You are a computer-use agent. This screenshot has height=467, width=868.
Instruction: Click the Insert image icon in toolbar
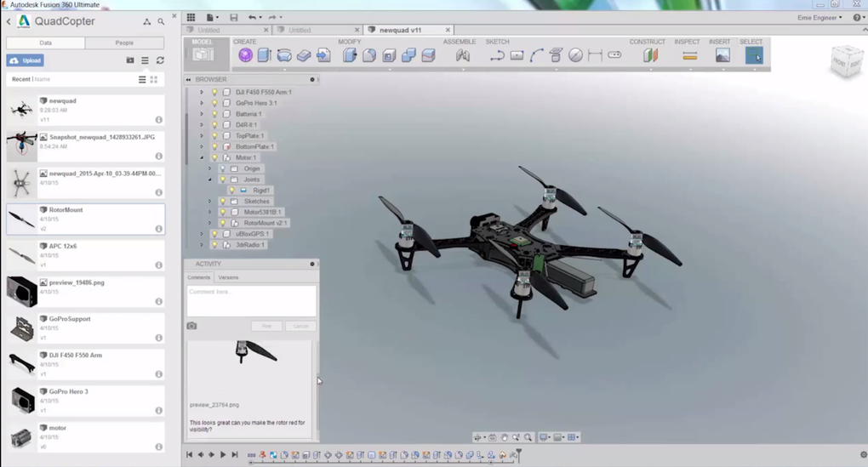coord(722,56)
